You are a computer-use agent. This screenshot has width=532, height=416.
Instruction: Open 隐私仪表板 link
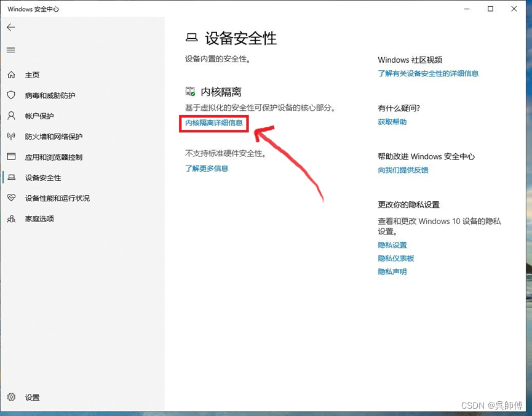[396, 258]
